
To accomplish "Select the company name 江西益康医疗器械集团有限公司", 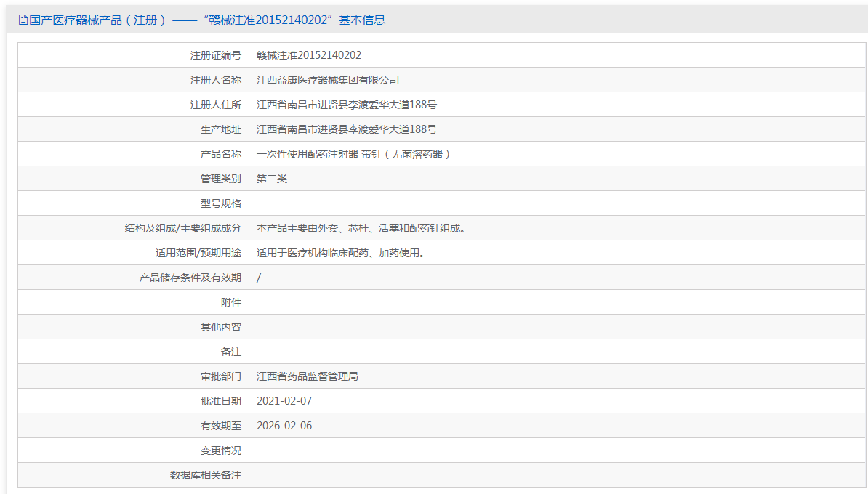I will (328, 80).
